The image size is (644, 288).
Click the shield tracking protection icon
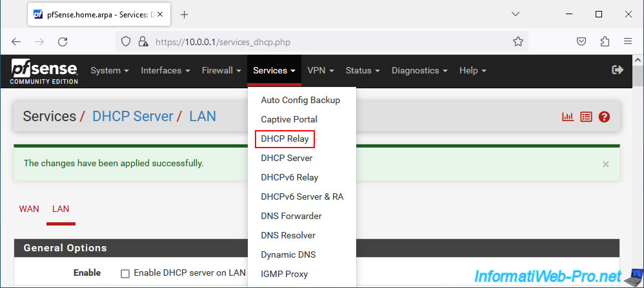(126, 41)
